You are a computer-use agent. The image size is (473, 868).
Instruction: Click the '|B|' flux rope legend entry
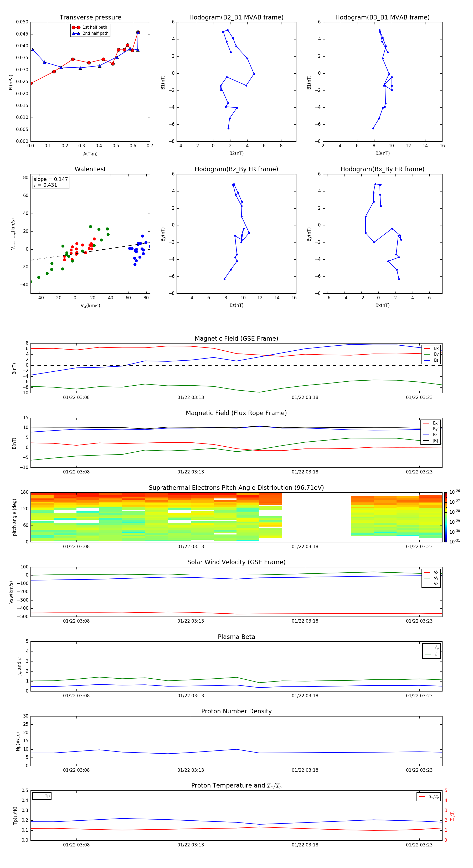(431, 441)
